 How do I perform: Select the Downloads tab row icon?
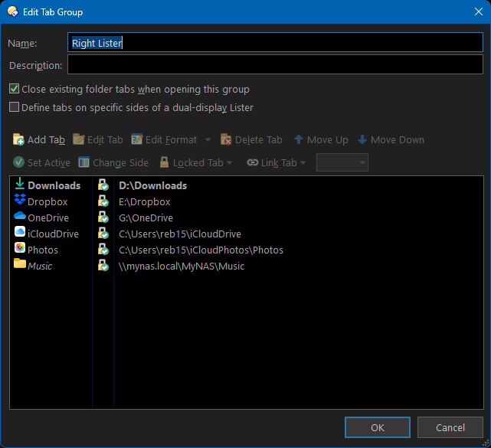pyautogui.click(x=20, y=184)
